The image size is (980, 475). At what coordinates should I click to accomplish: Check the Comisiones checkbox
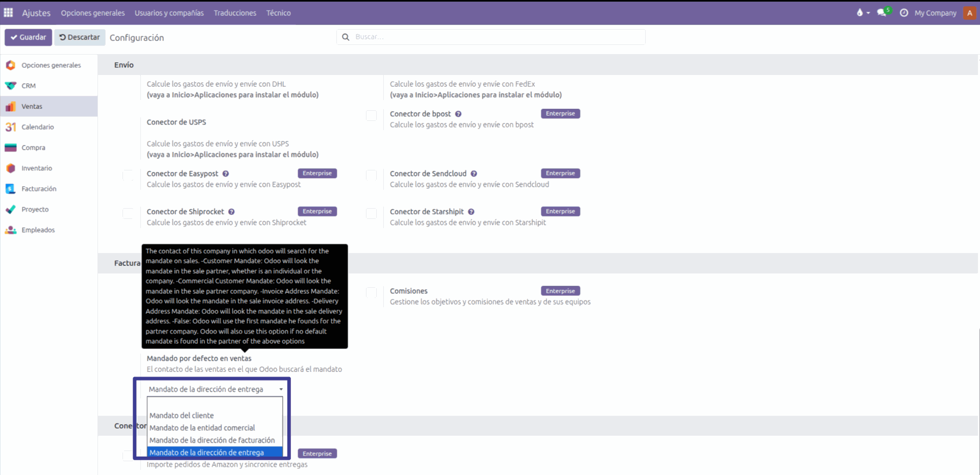pyautogui.click(x=372, y=293)
